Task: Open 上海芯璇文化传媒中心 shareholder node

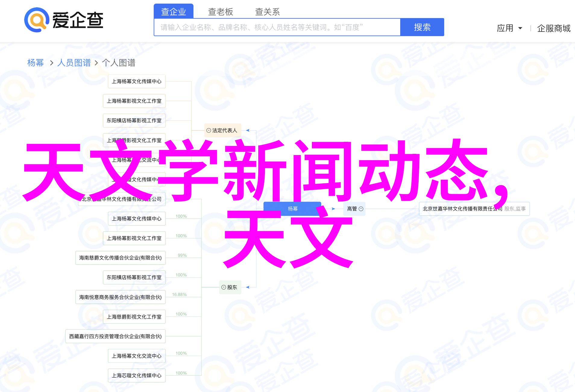Action: pyautogui.click(x=137, y=375)
